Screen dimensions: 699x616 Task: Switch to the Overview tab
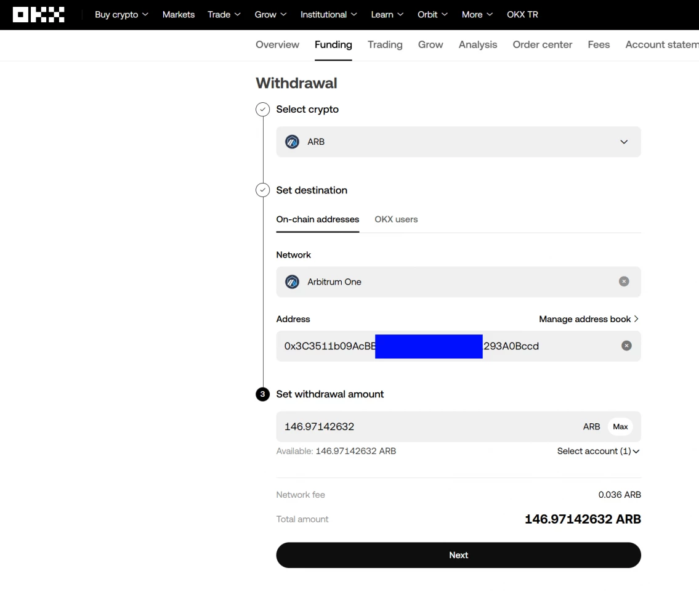click(277, 44)
